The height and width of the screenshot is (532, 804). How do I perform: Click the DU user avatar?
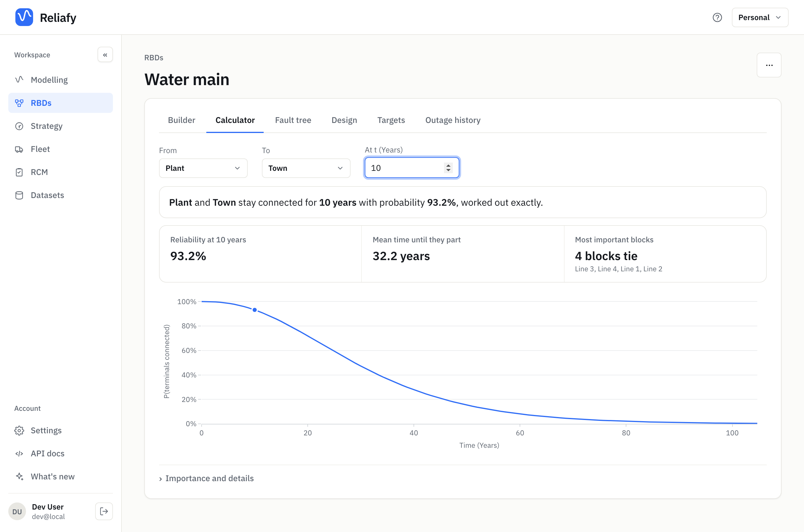coord(17,511)
